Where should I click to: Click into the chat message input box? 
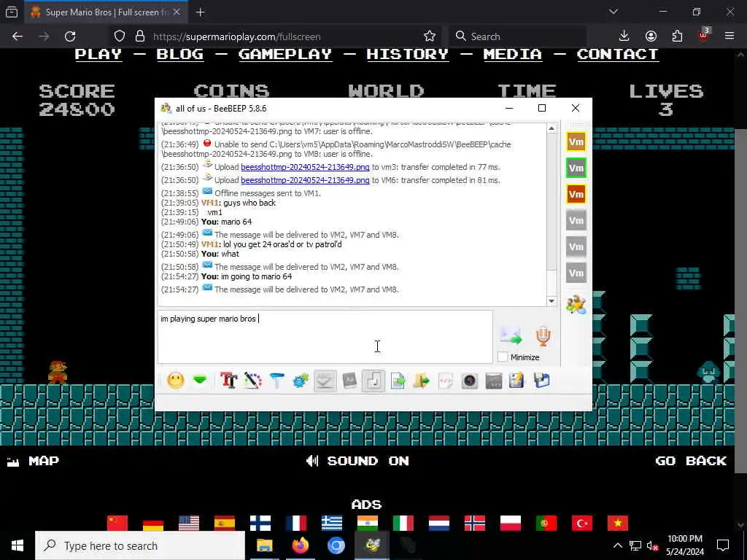(x=325, y=337)
